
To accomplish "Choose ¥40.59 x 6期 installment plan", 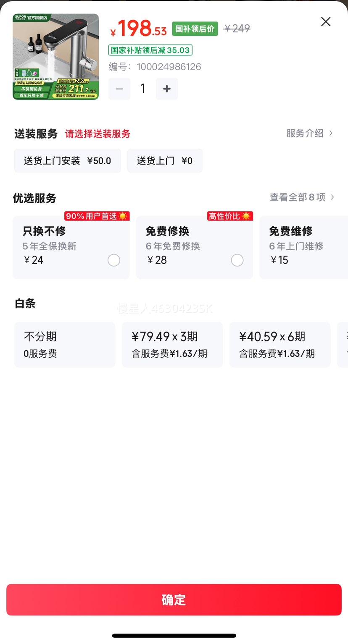I will [x=280, y=345].
